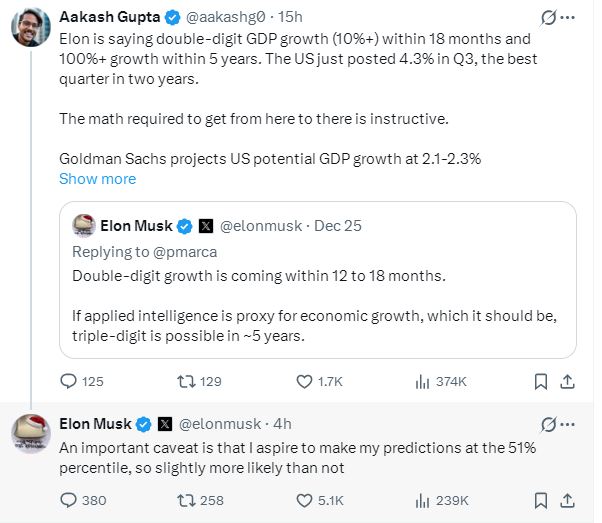Open Elon Musk's avatar in reply
The width and height of the screenshot is (602, 523).
pyautogui.click(x=31, y=433)
